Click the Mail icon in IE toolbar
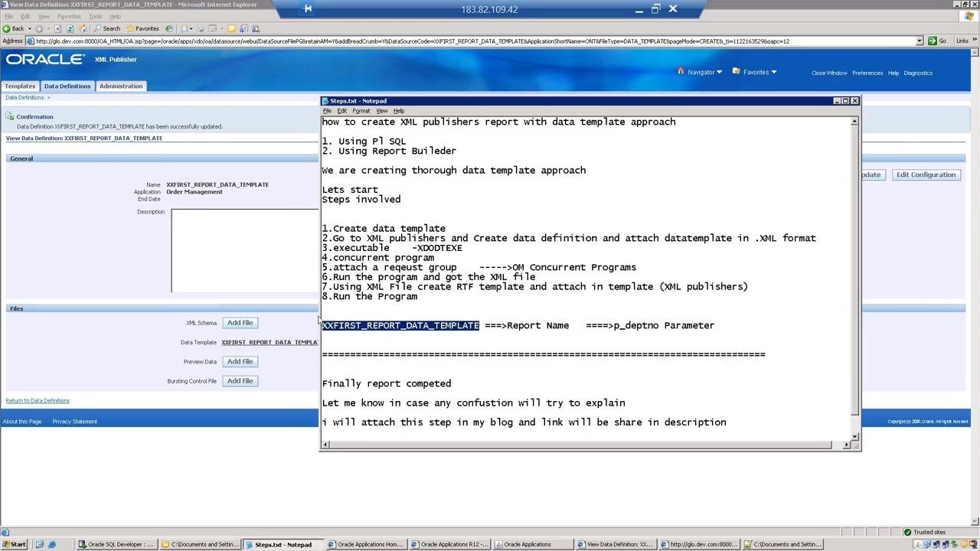Screen dimensions: 980x551 tap(185, 28)
